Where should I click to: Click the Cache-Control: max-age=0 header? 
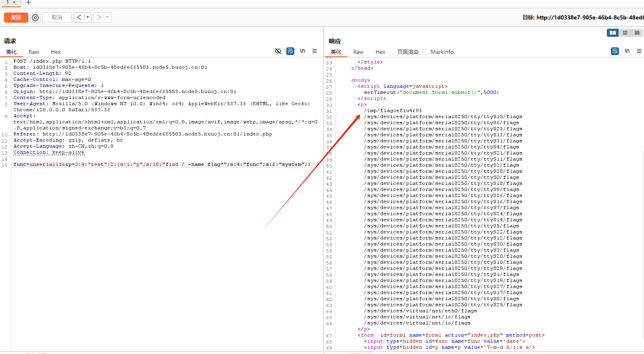[52, 79]
